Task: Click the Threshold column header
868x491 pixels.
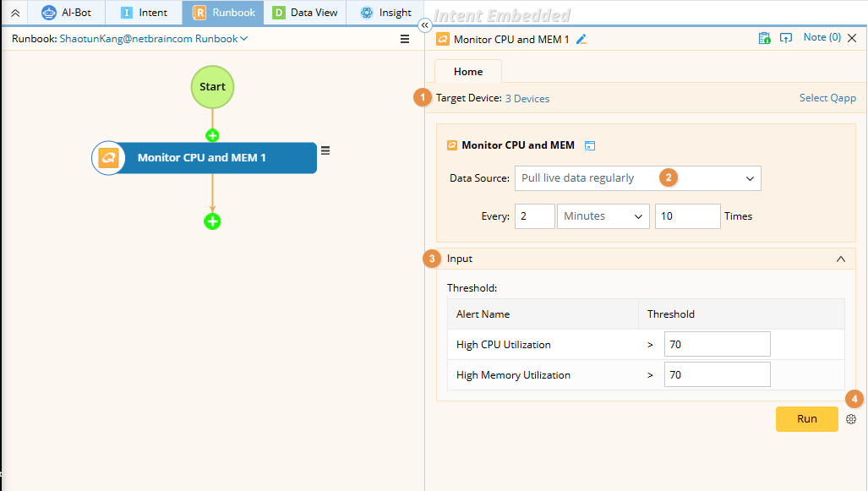Action: coord(671,314)
